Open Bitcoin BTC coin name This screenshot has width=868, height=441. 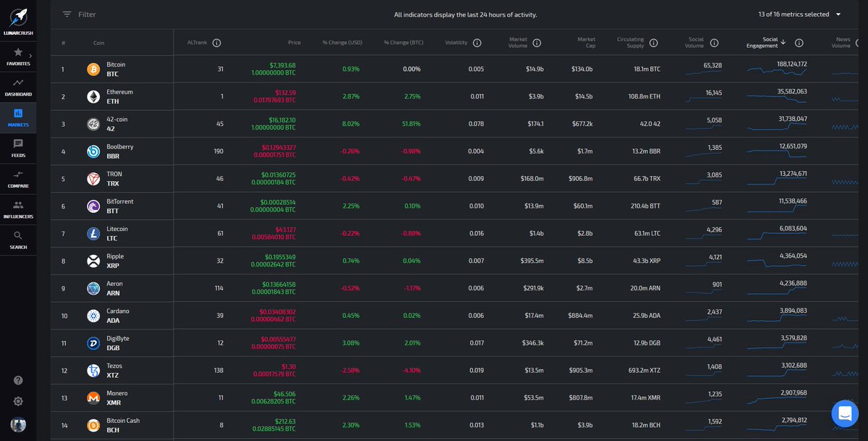tap(116, 70)
